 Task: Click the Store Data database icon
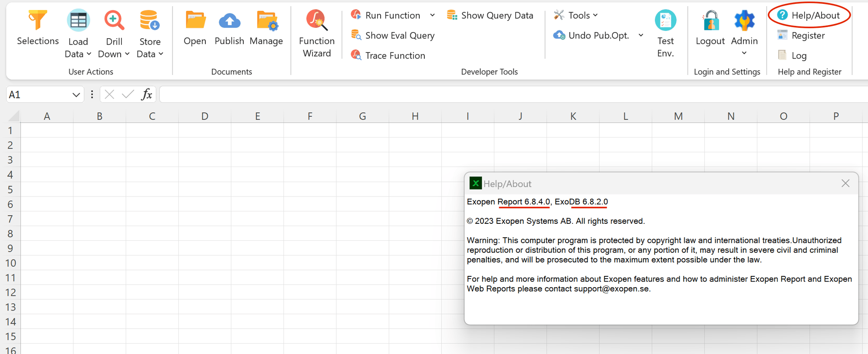pos(150,20)
